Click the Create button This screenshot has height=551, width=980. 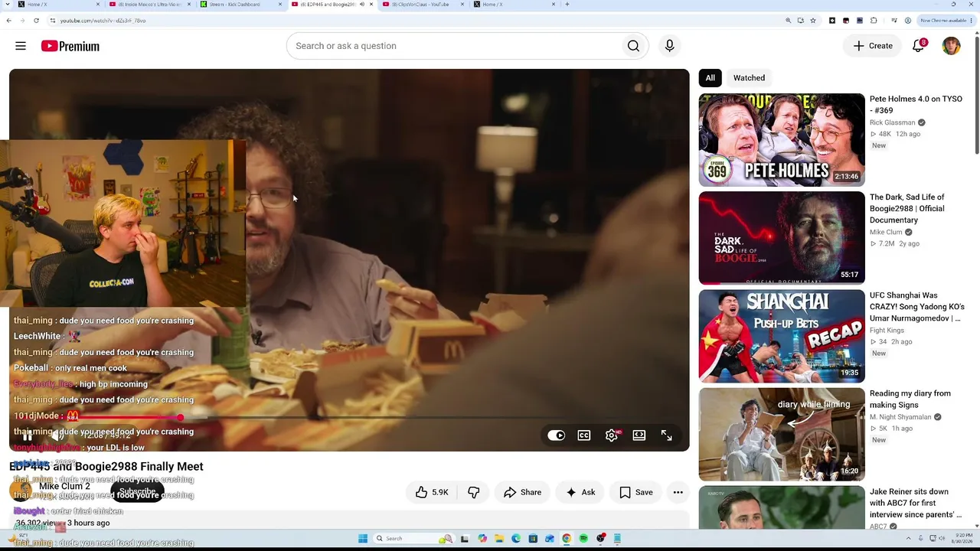pos(873,46)
